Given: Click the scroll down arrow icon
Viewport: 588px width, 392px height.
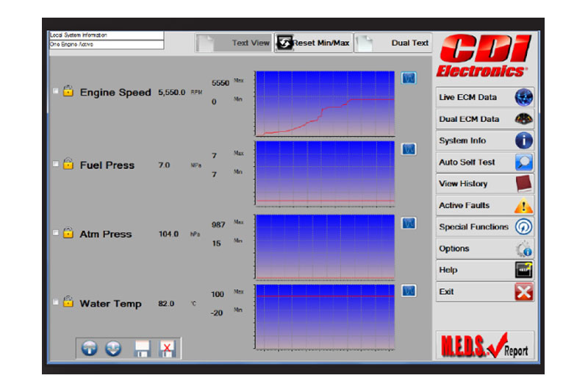Looking at the screenshot, I should click(x=112, y=349).
